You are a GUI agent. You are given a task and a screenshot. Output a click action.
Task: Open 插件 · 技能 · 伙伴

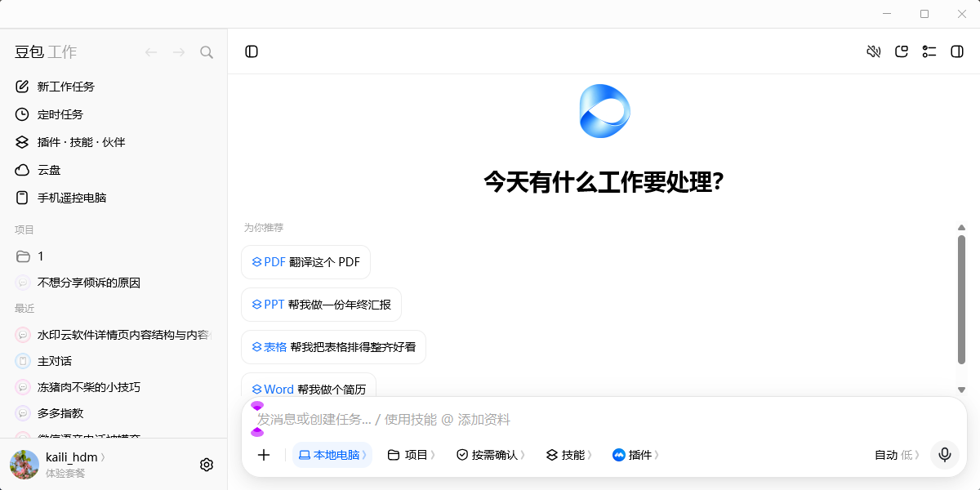click(114, 142)
